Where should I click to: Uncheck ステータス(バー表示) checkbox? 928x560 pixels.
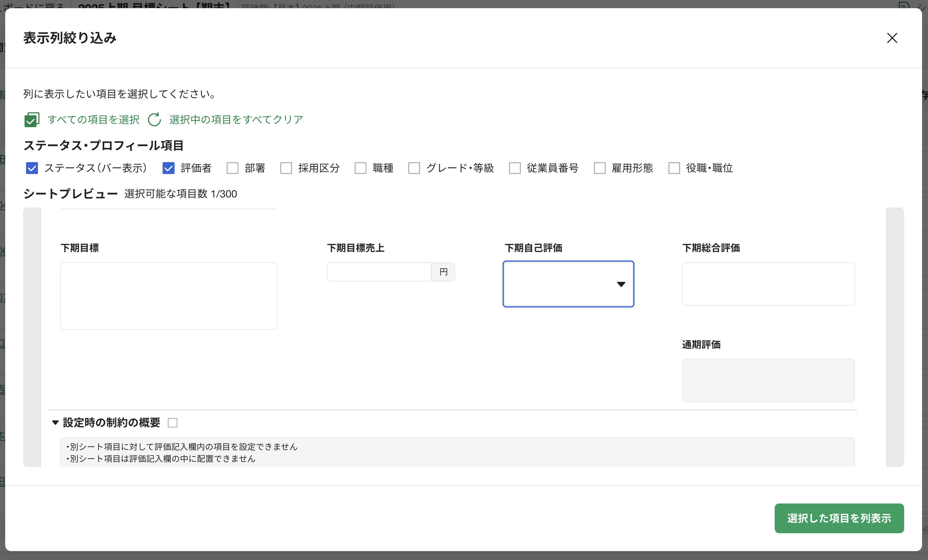(32, 168)
